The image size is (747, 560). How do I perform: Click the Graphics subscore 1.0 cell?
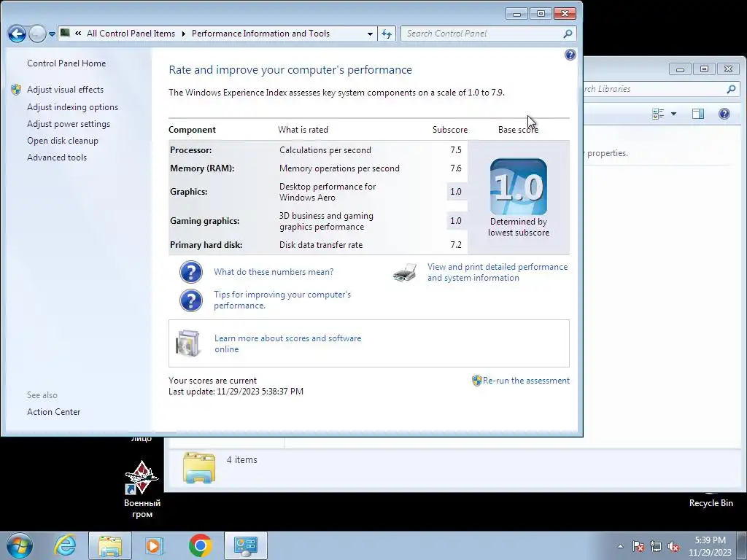pyautogui.click(x=456, y=192)
